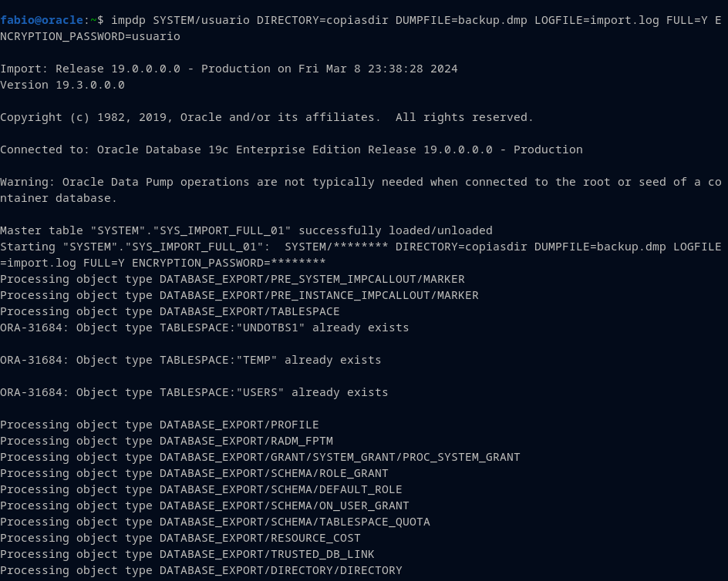Click the Import: Release 19.0.0.0.0 line
The width and height of the screenshot is (728, 581).
(228, 69)
